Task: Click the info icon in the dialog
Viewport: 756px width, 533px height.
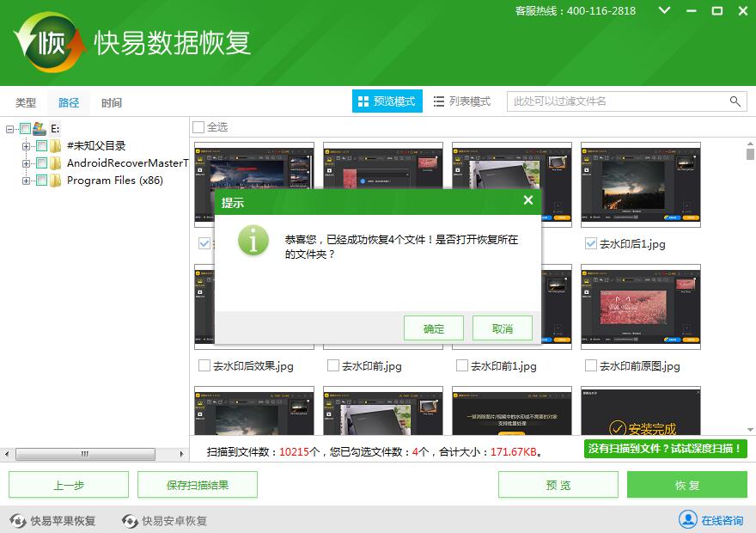Action: coord(253,242)
